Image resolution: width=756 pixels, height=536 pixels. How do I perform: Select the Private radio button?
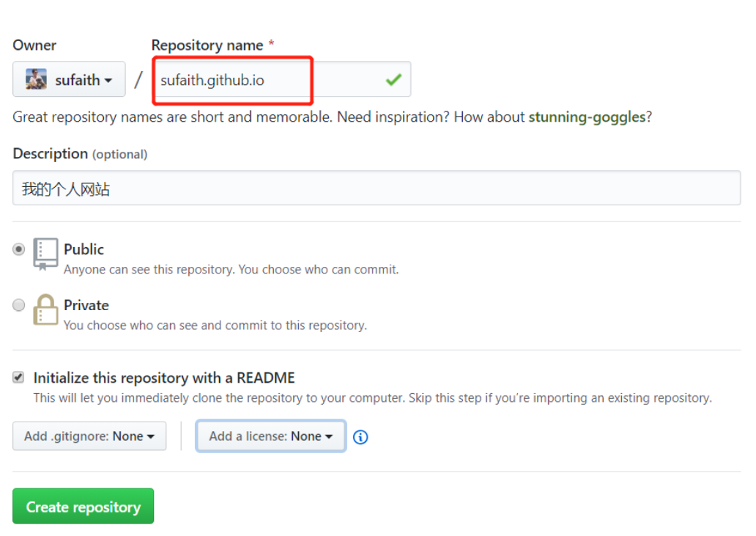[19, 305]
